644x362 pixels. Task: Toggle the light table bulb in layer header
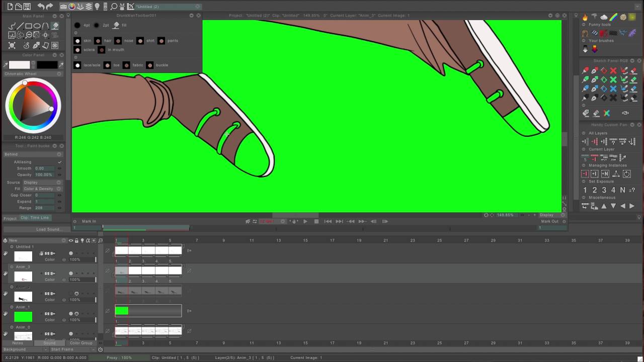(82, 240)
